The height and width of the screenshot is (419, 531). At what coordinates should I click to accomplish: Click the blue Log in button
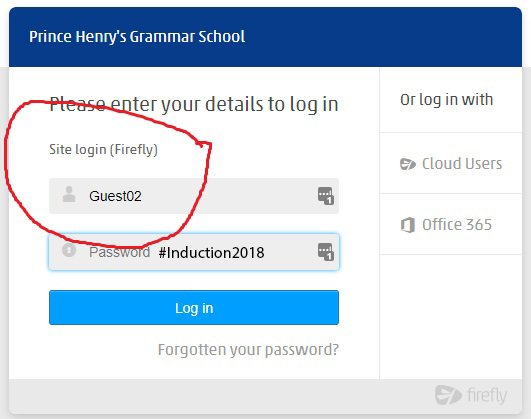tap(194, 308)
